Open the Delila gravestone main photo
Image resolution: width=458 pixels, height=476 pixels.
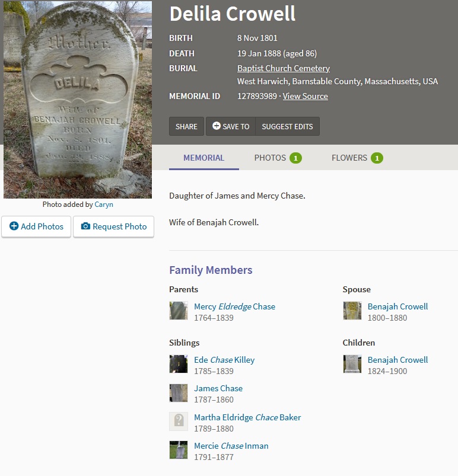78,100
